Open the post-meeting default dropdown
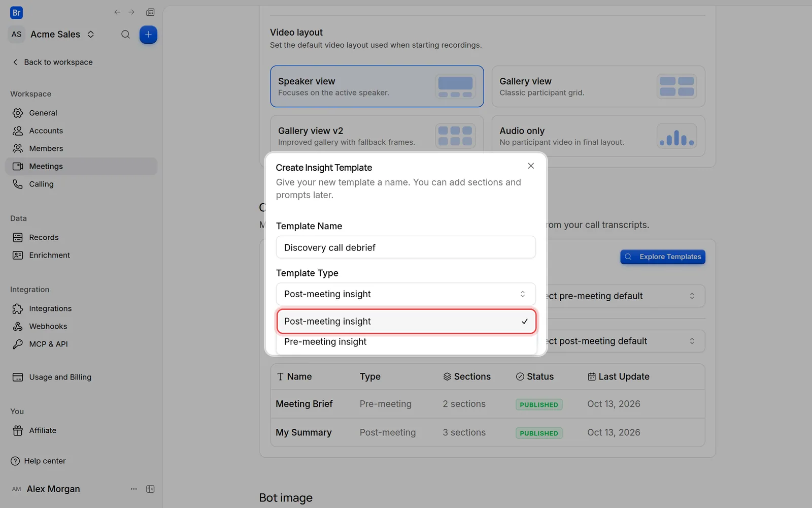The height and width of the screenshot is (508, 812). (x=626, y=341)
